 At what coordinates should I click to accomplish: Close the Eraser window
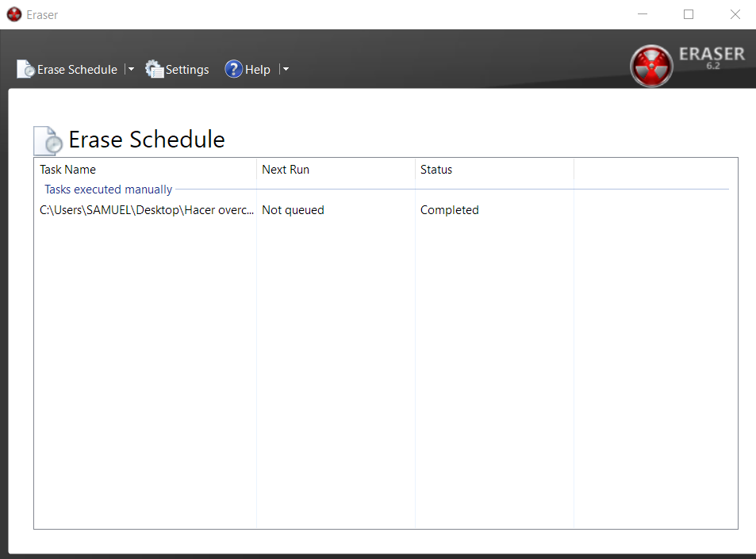coord(735,14)
